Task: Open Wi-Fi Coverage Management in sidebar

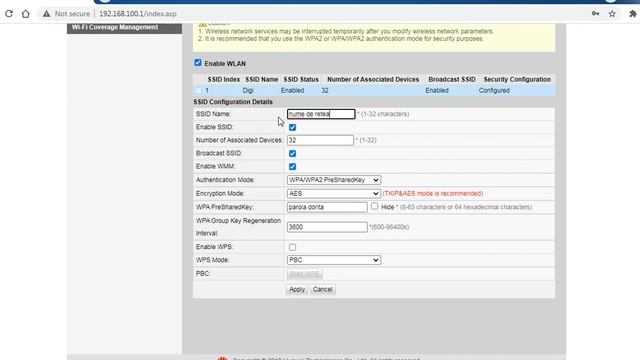Action: click(x=115, y=27)
